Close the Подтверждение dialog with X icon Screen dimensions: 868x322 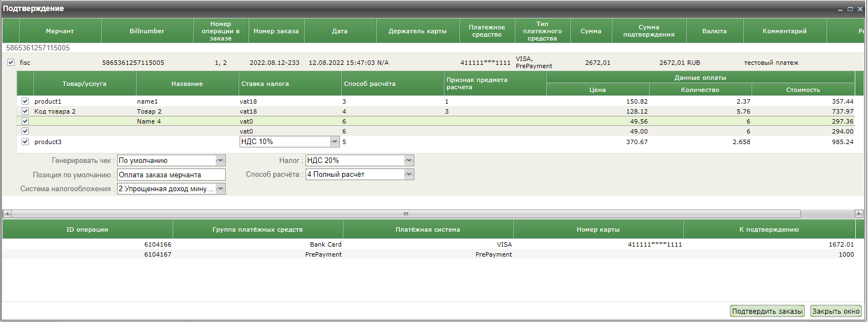860,9
